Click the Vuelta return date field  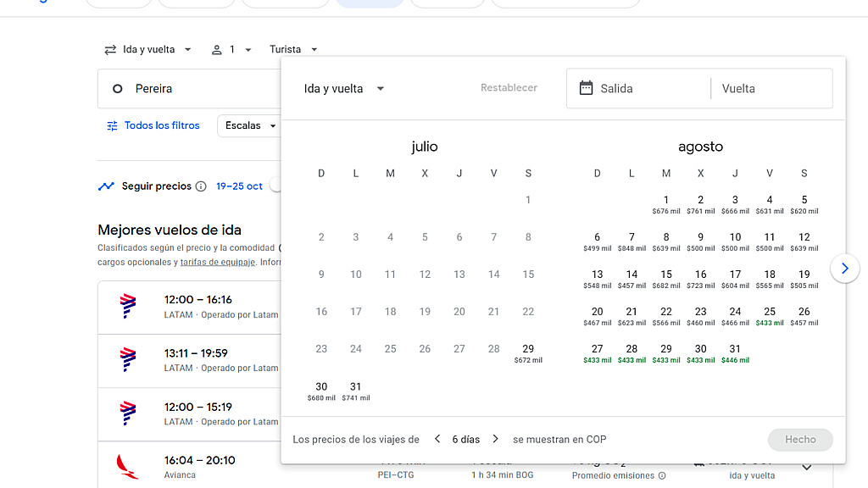tap(770, 88)
